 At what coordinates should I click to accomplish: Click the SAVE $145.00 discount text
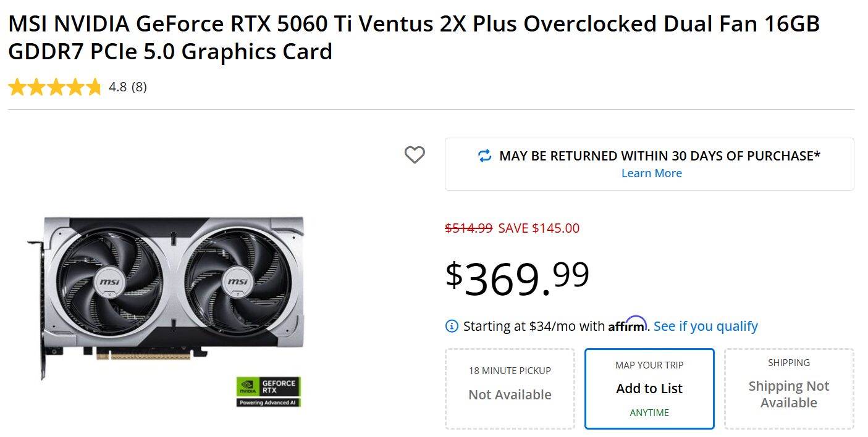(x=539, y=228)
